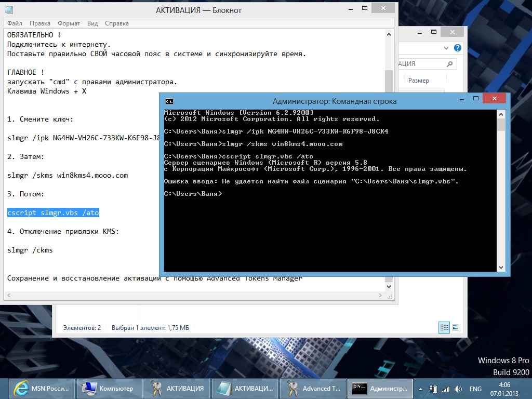Click Клавиша Windows + X line
Image resolution: width=532 pixels, height=399 pixels.
[x=47, y=91]
